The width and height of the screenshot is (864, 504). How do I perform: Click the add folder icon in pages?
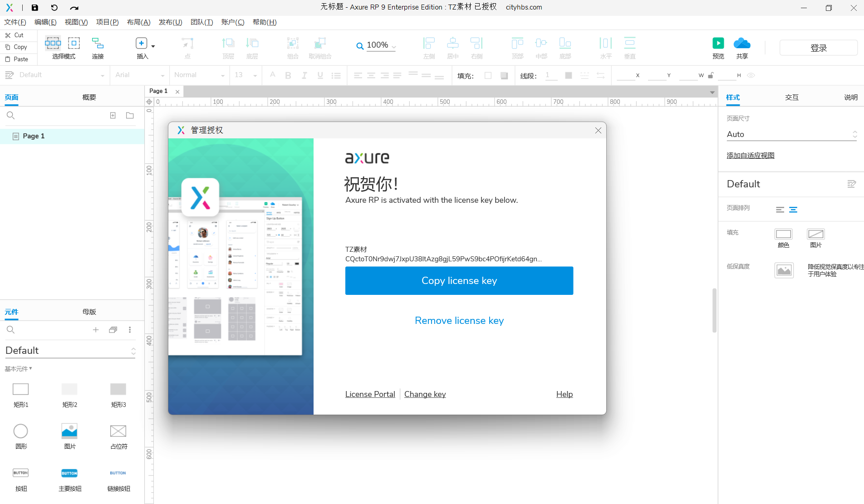click(x=130, y=116)
